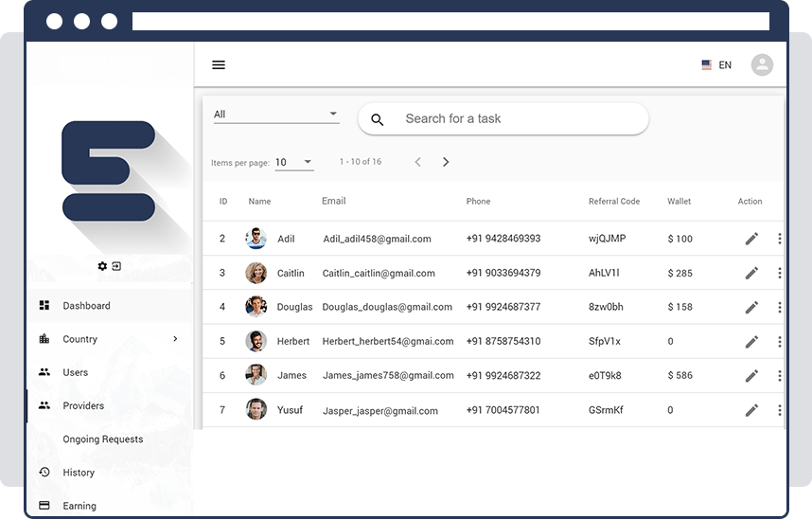Open more options for Douglas's row

(780, 307)
